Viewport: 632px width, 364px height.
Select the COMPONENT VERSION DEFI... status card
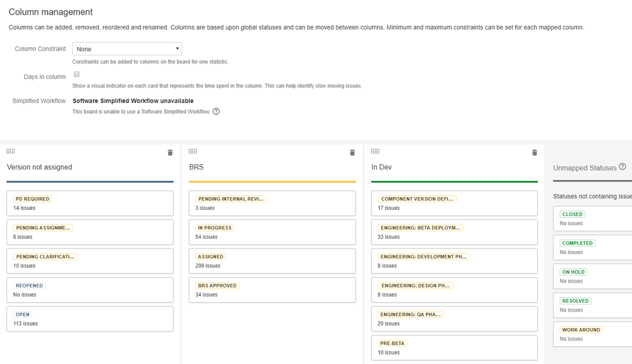click(454, 203)
